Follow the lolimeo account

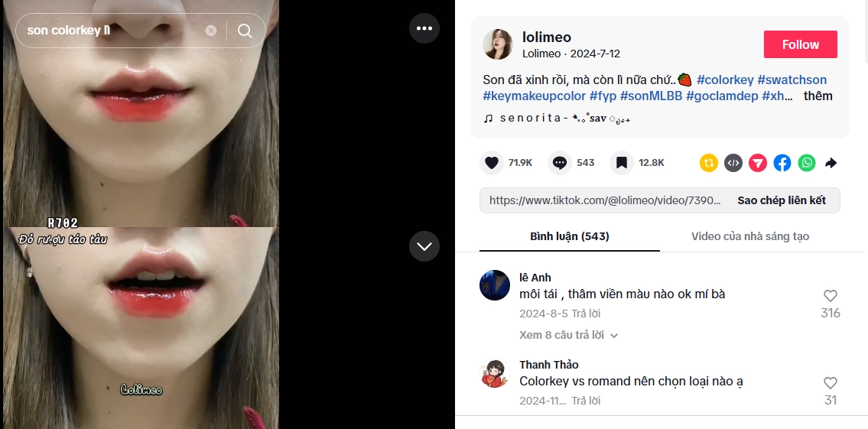click(x=801, y=44)
